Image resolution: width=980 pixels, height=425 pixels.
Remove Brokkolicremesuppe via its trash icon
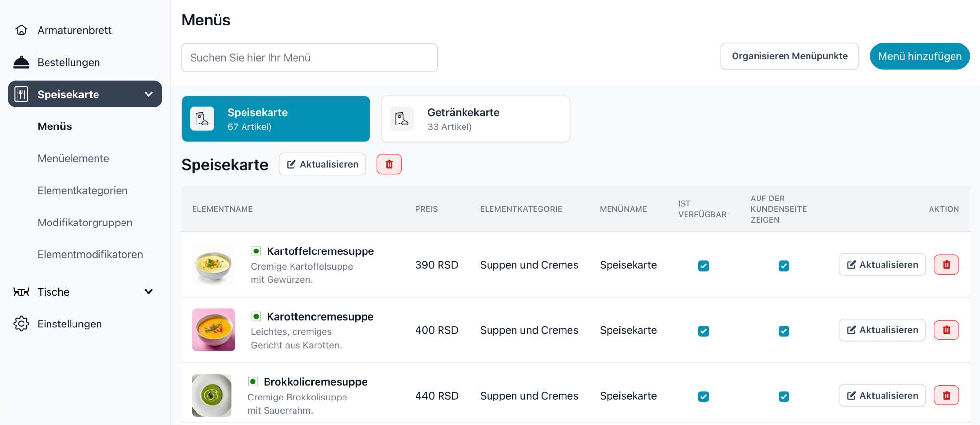[x=946, y=396]
